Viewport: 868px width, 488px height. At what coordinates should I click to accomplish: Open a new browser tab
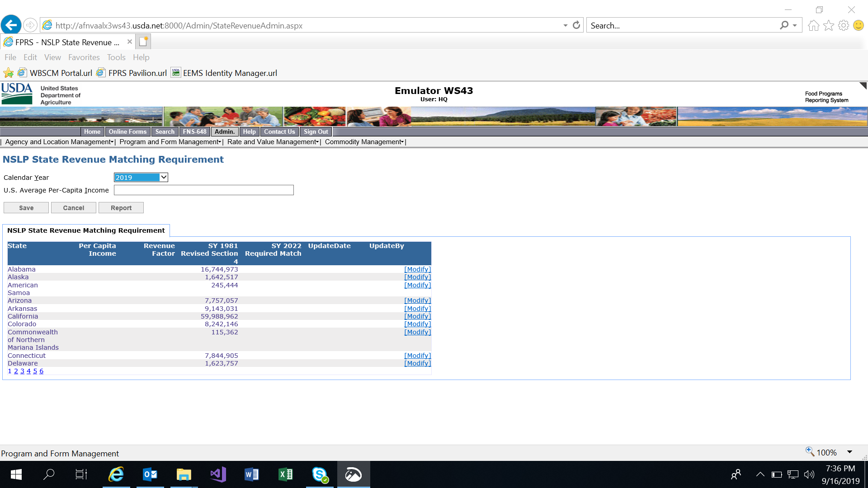pyautogui.click(x=143, y=42)
